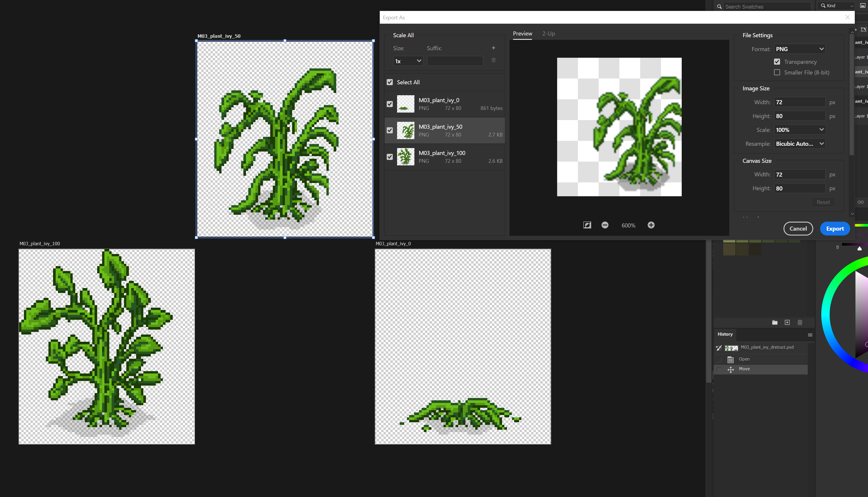Delete swatch with the trash icon
This screenshot has height=497, width=868.
click(800, 322)
